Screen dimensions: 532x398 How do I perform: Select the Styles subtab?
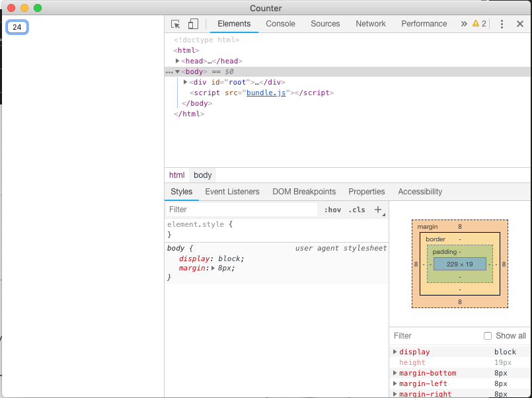(182, 192)
